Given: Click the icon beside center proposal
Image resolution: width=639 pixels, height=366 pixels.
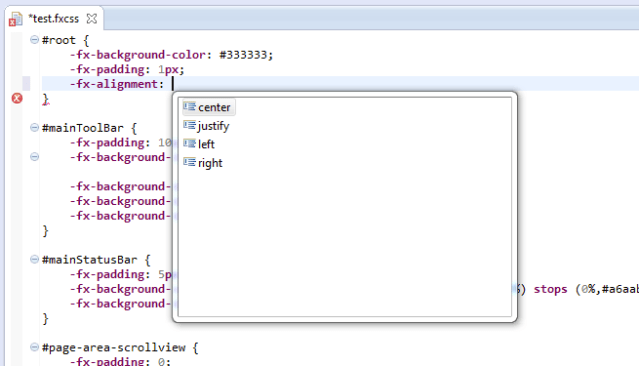Looking at the screenshot, I should (x=189, y=107).
